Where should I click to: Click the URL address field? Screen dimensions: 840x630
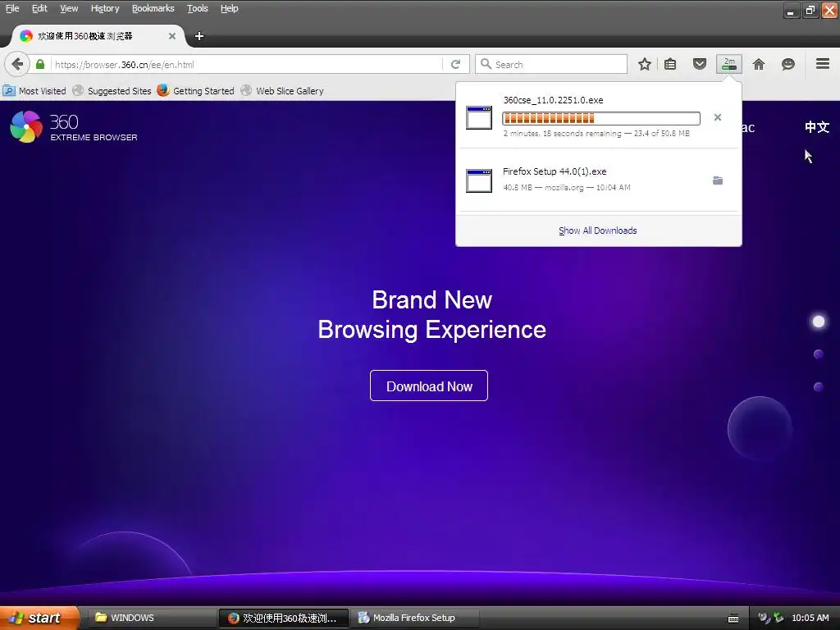click(x=246, y=64)
